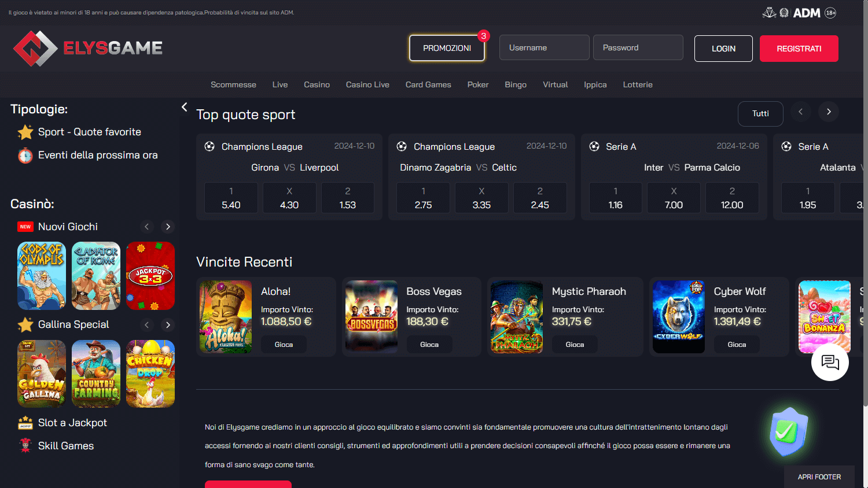This screenshot has height=488, width=868.
Task: Collapse the left sidebar with the chevron
Action: tap(184, 107)
